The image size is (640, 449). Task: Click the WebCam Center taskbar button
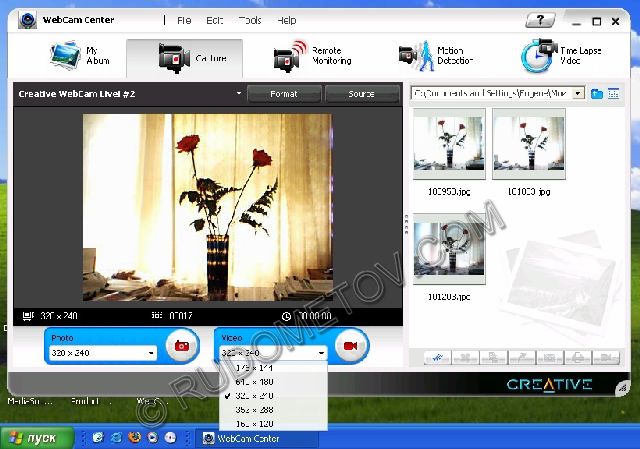pos(257,438)
